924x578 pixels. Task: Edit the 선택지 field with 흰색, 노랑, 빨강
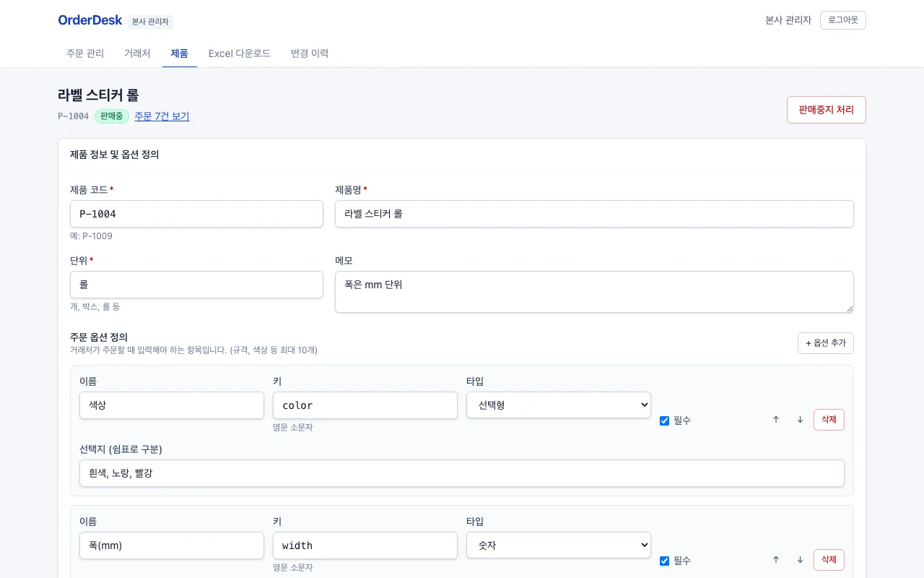point(462,473)
